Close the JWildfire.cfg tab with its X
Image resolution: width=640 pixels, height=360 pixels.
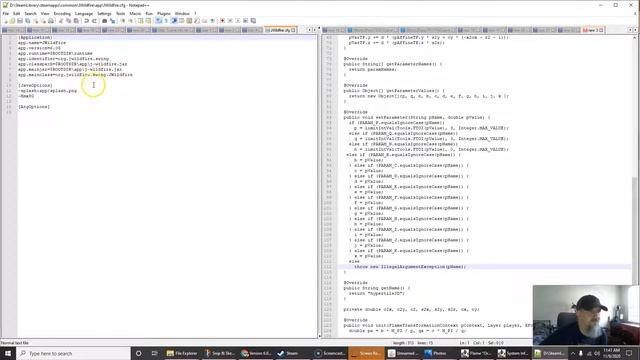click(293, 30)
